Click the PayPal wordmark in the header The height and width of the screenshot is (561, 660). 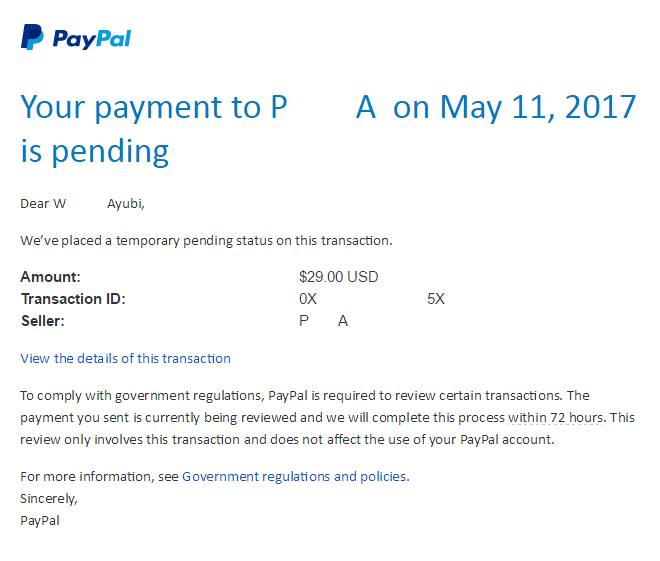click(x=92, y=39)
